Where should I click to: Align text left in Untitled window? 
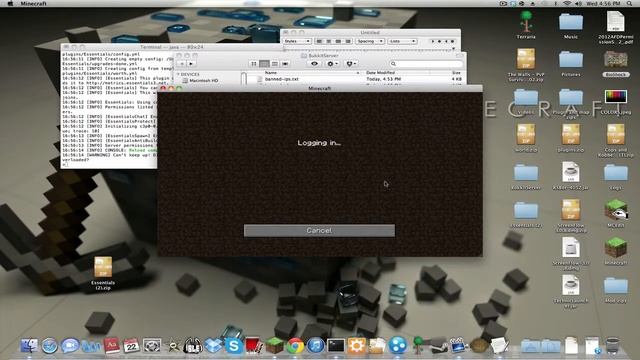(320, 41)
